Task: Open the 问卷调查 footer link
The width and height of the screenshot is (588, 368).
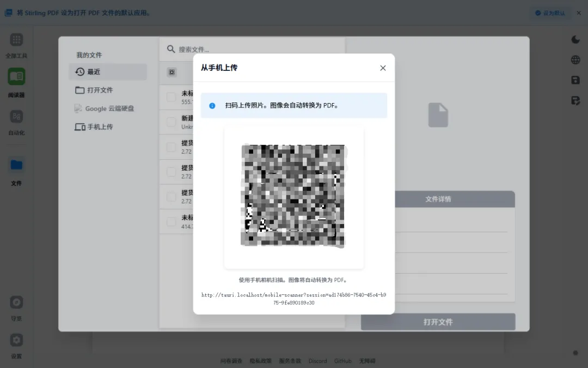Action: click(x=231, y=360)
